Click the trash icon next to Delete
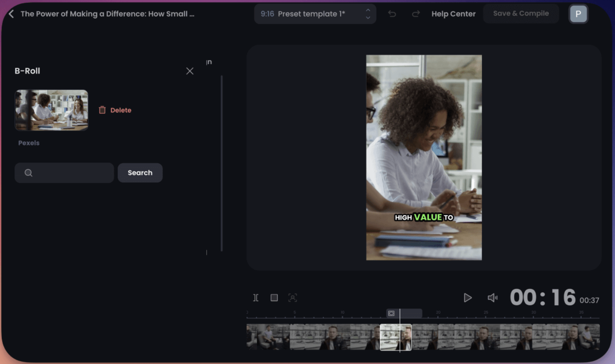Image resolution: width=615 pixels, height=364 pixels. tap(102, 110)
